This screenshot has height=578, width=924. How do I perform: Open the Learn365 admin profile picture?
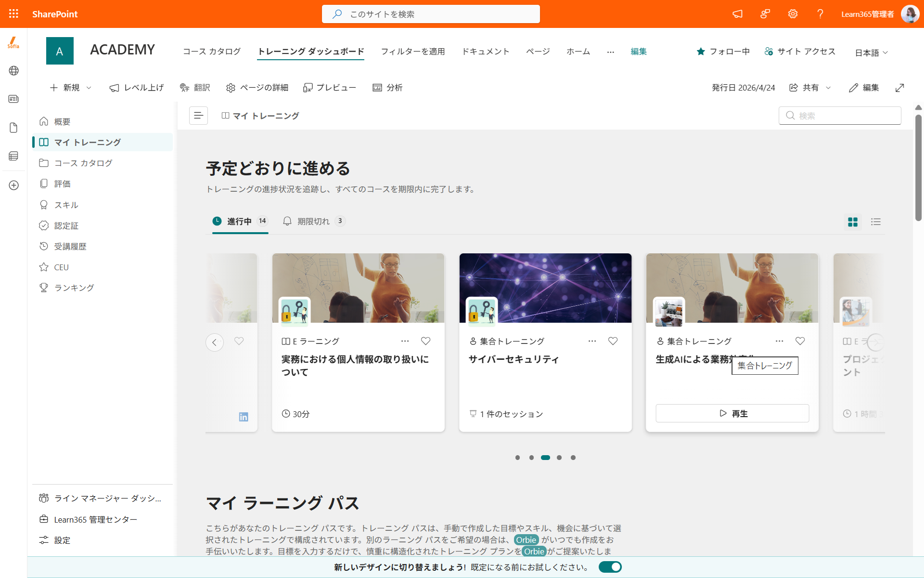(x=910, y=14)
